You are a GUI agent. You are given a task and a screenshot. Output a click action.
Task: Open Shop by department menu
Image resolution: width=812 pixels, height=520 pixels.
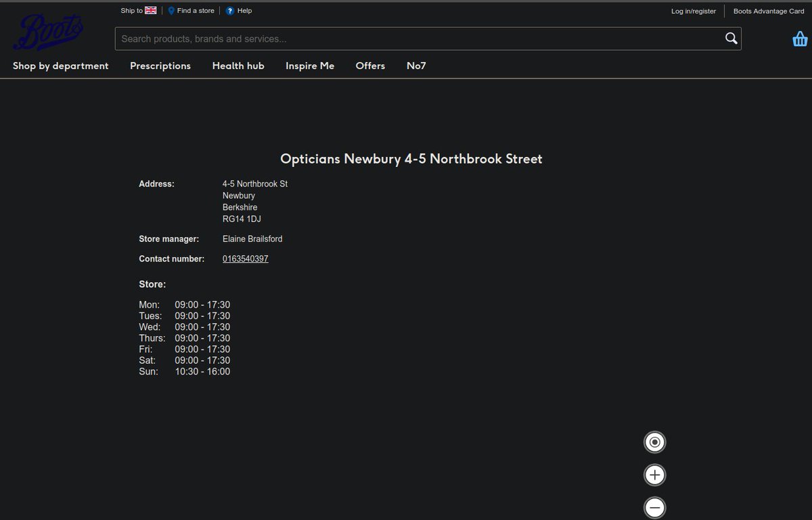(61, 66)
